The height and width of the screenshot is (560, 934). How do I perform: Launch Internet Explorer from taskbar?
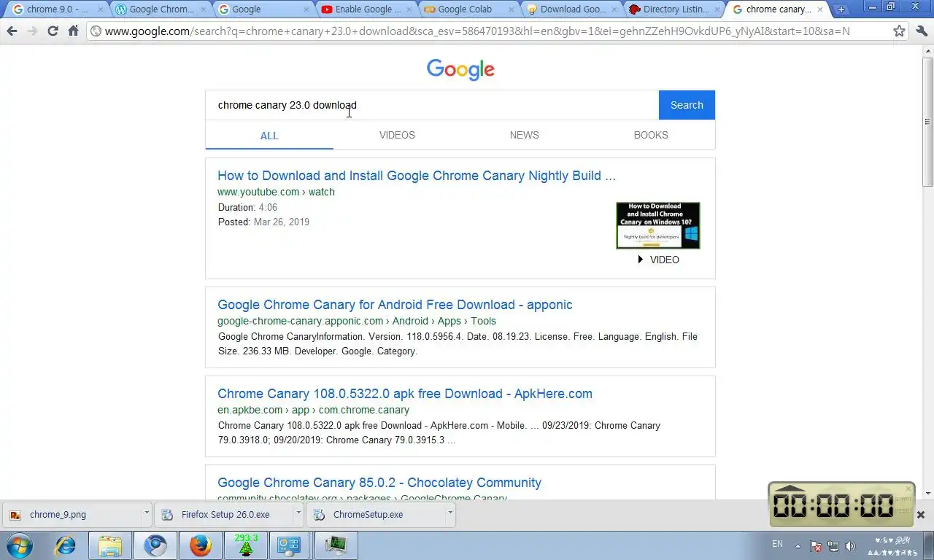click(x=66, y=545)
